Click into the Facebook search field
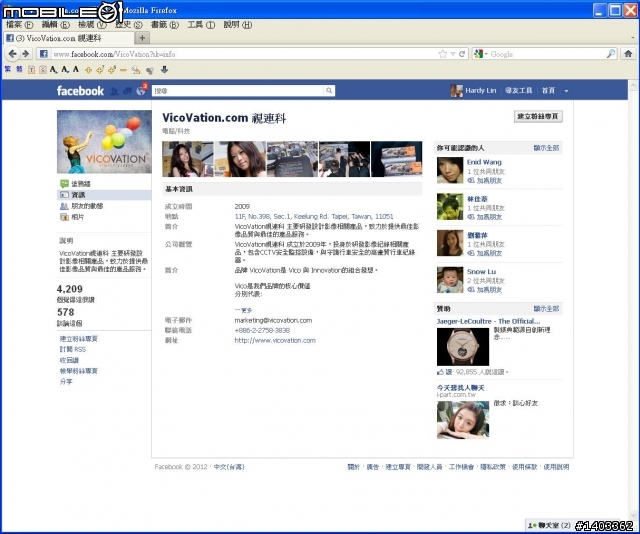The image size is (640, 534). click(238, 91)
